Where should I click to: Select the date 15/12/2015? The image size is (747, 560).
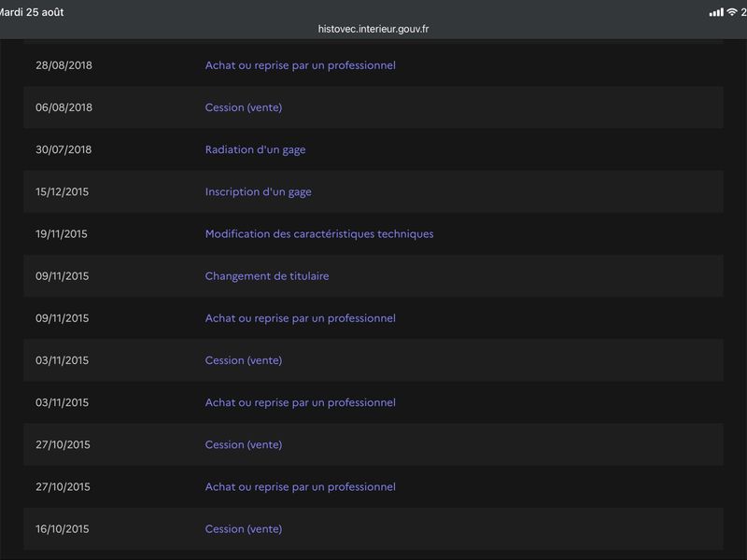(x=62, y=191)
